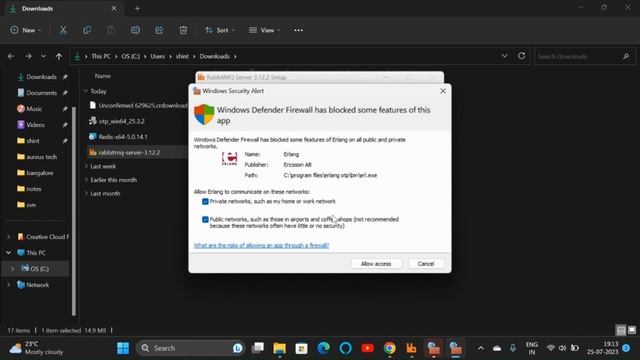Collapse This PC in navigation pane
This screenshot has height=360, width=640.
click(x=9, y=253)
